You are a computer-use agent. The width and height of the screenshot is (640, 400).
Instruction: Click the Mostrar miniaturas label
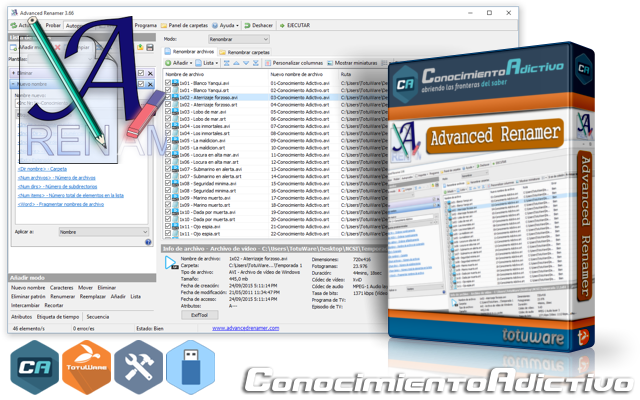pyautogui.click(x=356, y=63)
